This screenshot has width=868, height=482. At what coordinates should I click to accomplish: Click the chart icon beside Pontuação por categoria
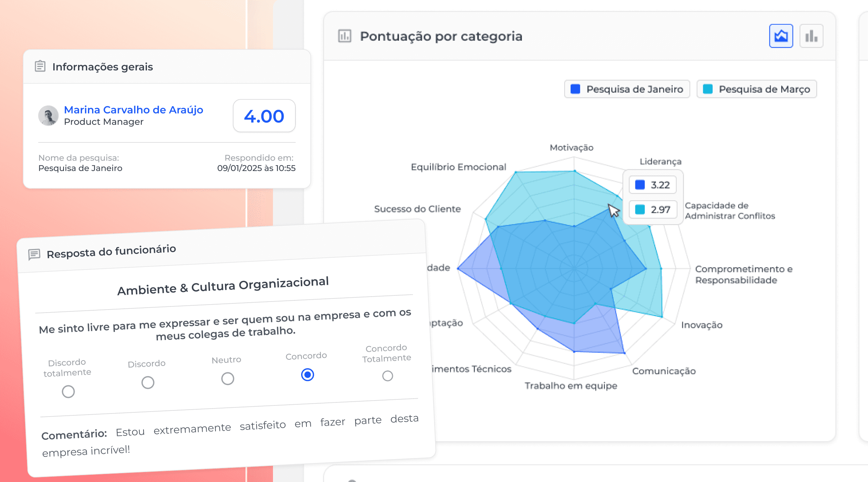coord(345,36)
